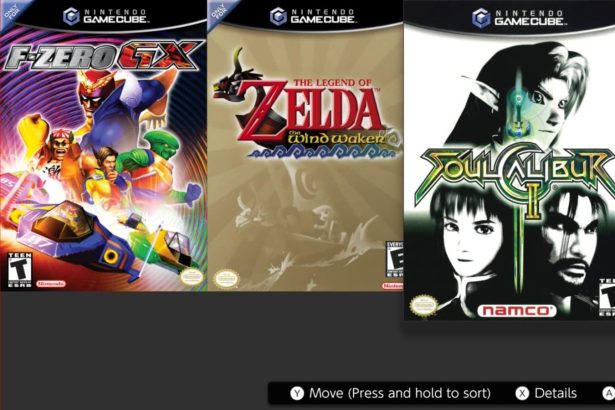Image resolution: width=615 pixels, height=410 pixels.
Task: Open The Legend of Zelda Wind Waker cover
Action: click(x=306, y=145)
